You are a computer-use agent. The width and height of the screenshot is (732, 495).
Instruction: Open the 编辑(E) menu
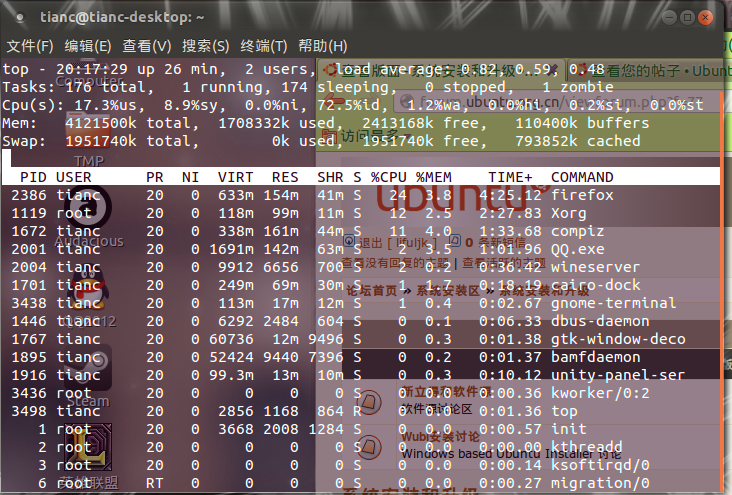tap(88, 46)
